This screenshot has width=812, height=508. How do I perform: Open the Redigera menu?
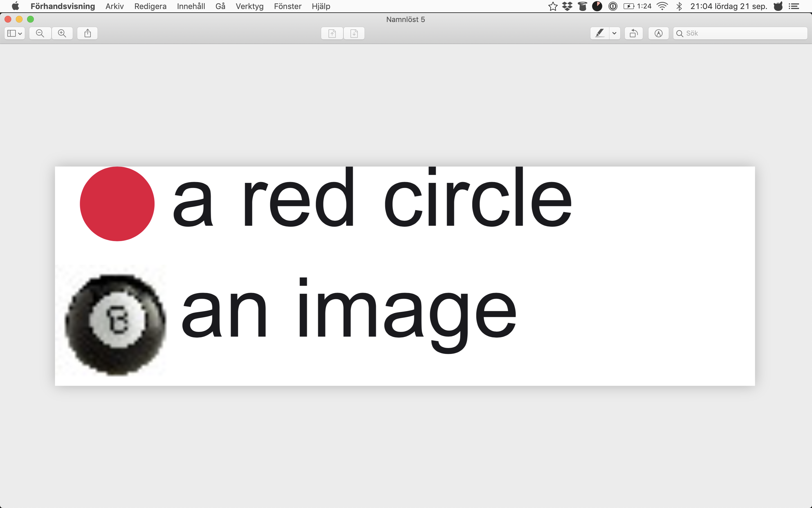pos(150,6)
